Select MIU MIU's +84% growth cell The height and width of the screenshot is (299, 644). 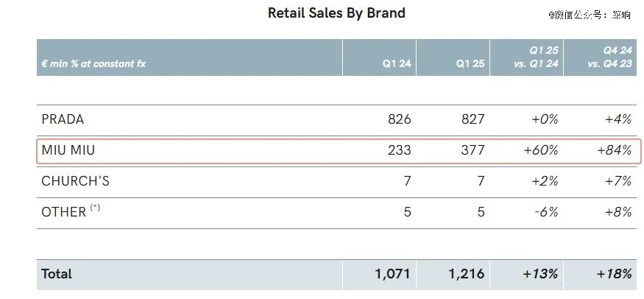pyautogui.click(x=615, y=150)
